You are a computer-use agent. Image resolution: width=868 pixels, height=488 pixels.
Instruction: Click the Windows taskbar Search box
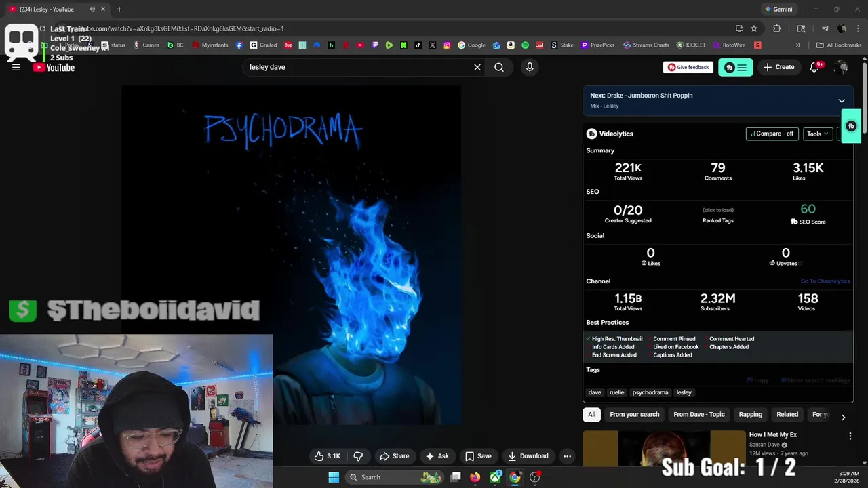click(395, 477)
